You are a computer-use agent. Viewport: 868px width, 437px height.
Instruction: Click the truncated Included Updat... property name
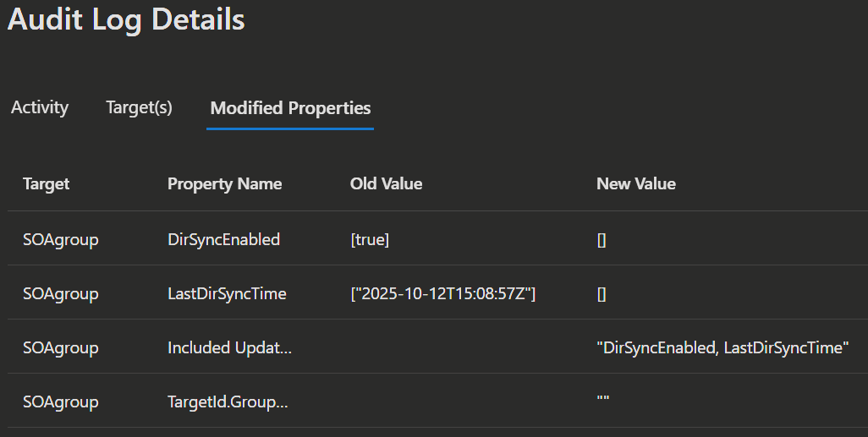pos(229,348)
